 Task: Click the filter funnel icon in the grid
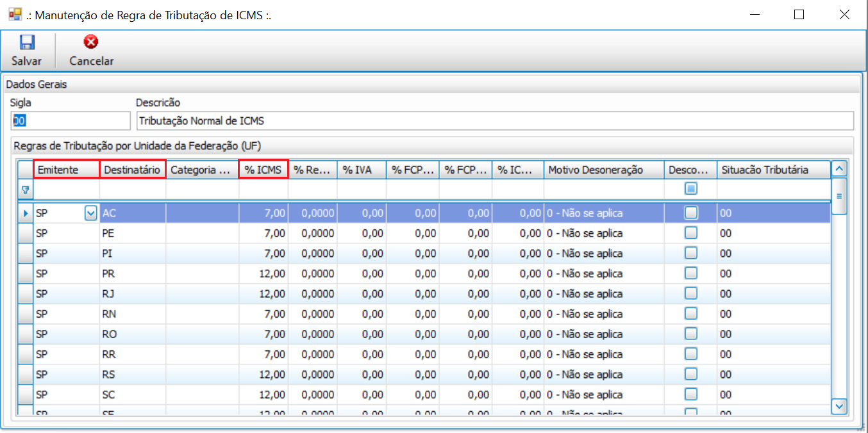pos(26,190)
